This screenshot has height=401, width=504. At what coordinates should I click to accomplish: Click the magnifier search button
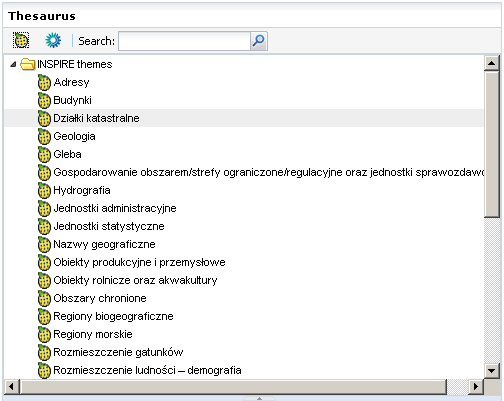[x=259, y=41]
